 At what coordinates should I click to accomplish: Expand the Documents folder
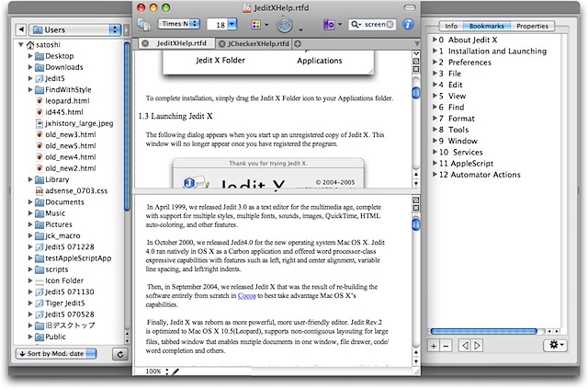(x=30, y=202)
